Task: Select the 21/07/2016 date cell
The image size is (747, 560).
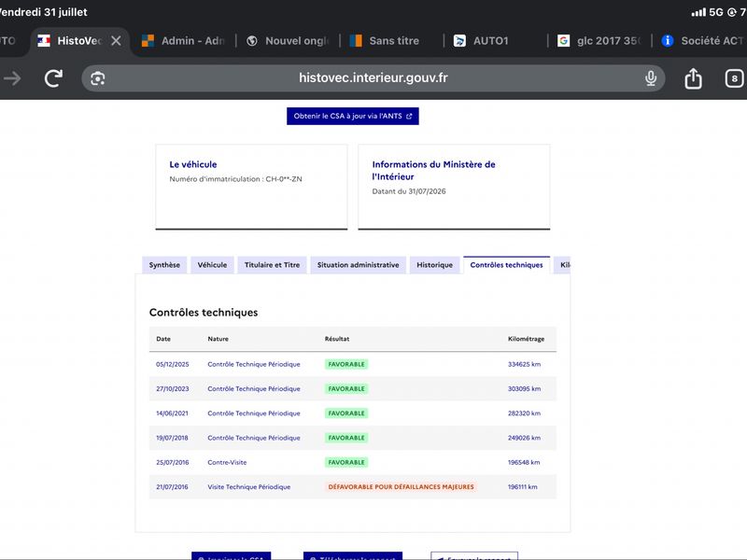Action: pos(172,486)
